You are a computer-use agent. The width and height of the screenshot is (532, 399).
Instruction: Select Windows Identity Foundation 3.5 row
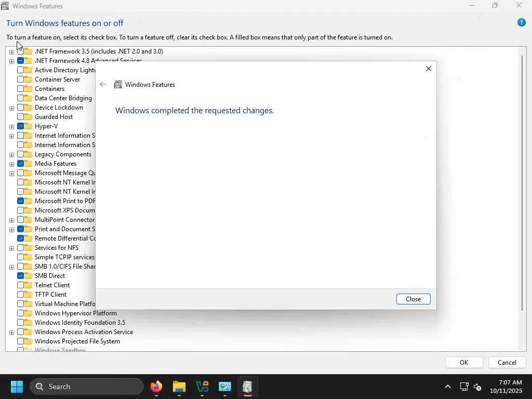click(x=79, y=323)
